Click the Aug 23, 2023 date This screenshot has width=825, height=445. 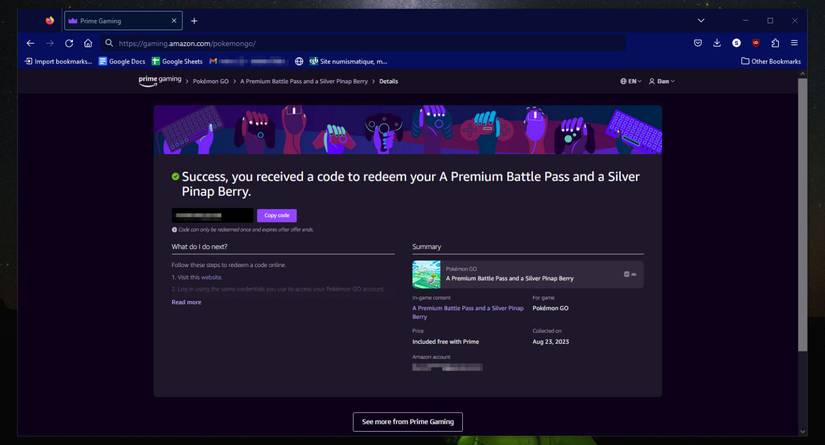point(551,342)
